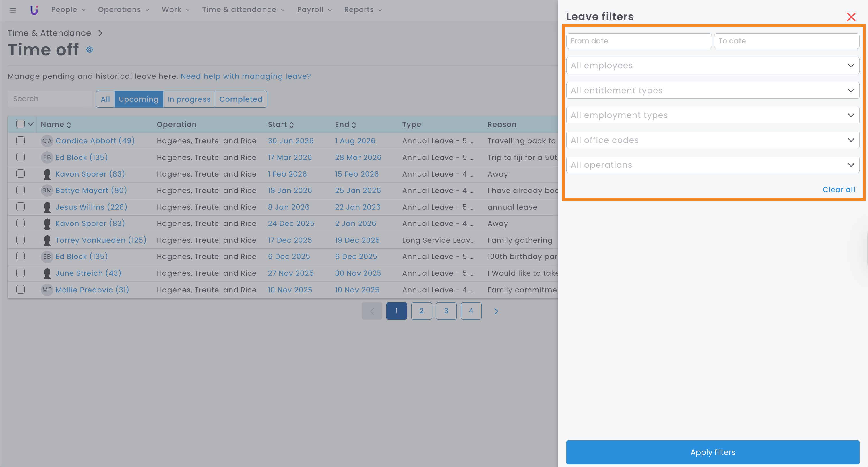This screenshot has height=467, width=868.
Task: Click the Time & Attendance breadcrumb
Action: point(50,33)
